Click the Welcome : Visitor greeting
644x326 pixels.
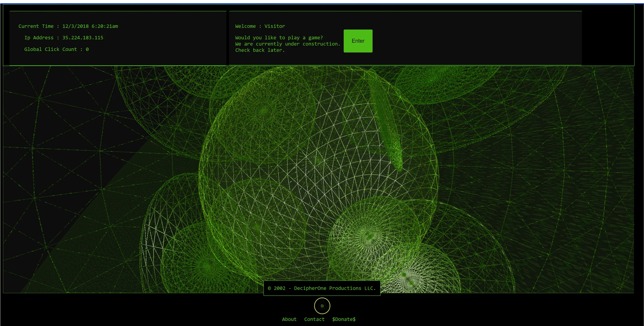pyautogui.click(x=260, y=26)
